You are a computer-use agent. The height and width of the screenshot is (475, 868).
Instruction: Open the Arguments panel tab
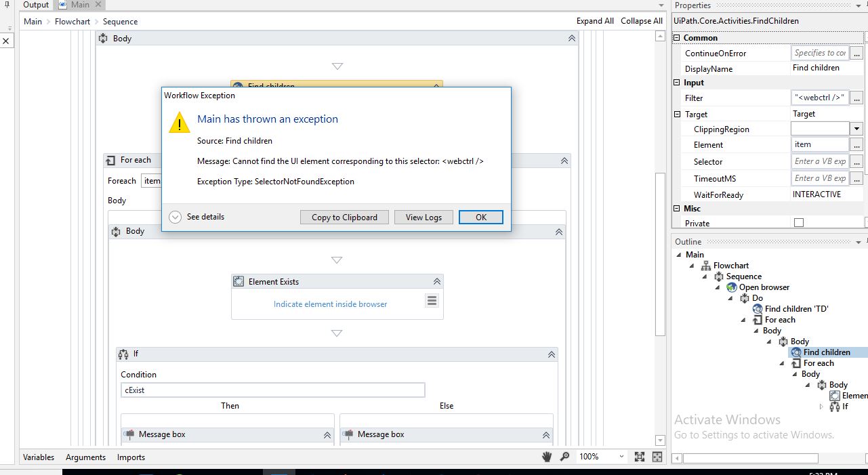point(85,457)
